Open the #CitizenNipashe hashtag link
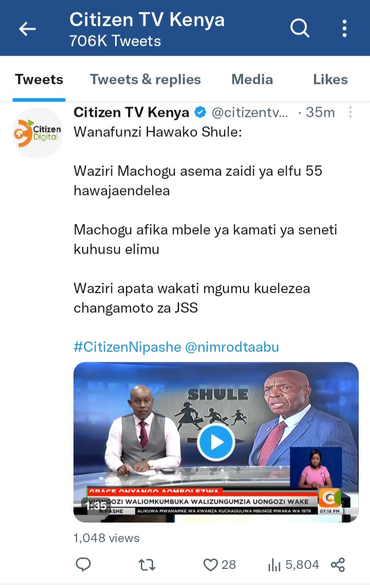The width and height of the screenshot is (370, 588). click(127, 347)
